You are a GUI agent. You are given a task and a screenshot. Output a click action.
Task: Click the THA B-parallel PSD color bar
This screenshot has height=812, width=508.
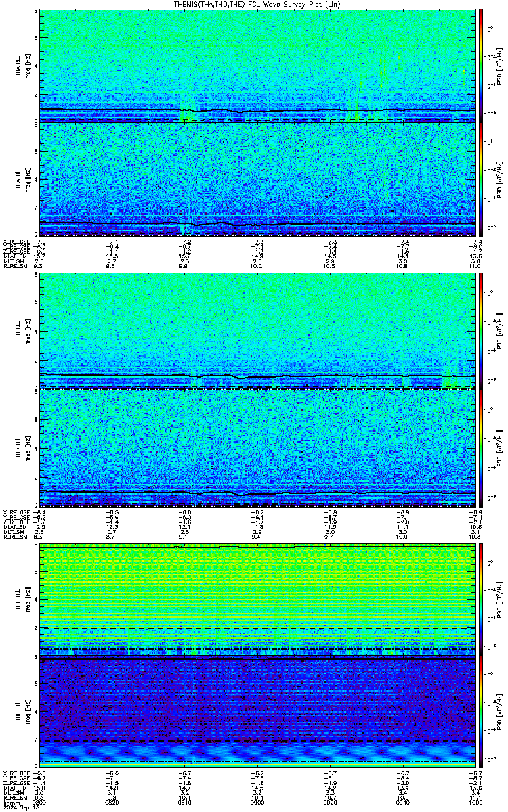tap(481, 179)
